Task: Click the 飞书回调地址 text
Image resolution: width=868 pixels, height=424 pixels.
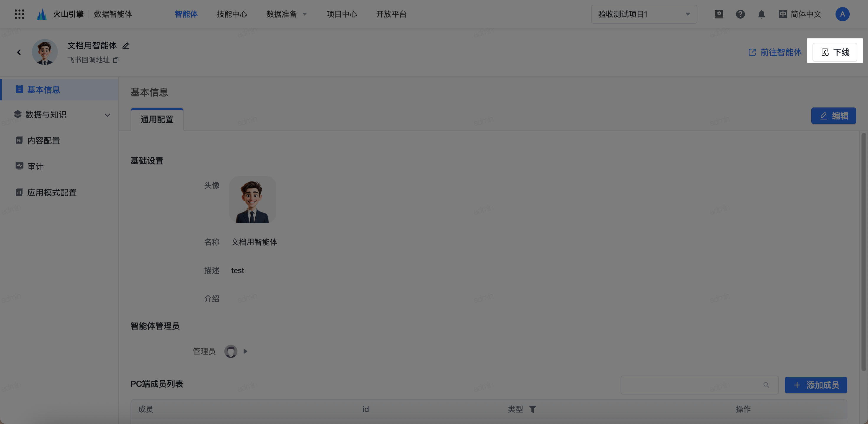Action: pos(88,60)
